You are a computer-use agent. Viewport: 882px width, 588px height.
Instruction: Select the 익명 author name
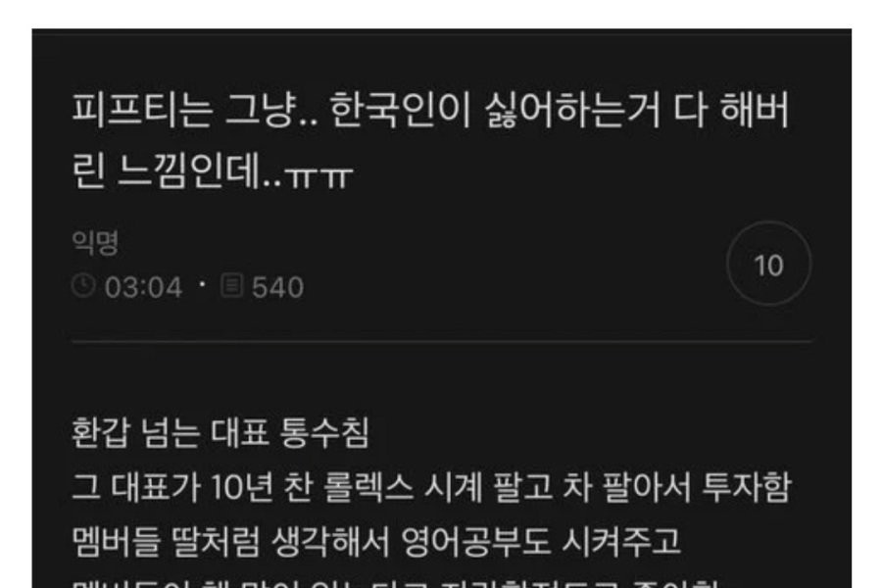[x=95, y=242]
